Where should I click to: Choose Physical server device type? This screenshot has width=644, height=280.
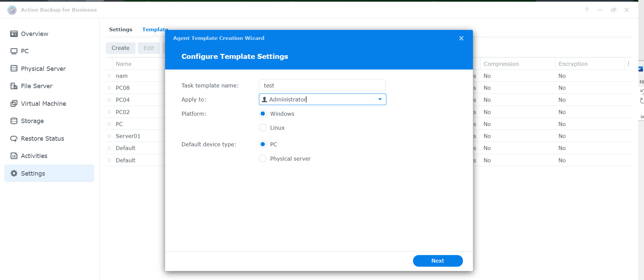click(x=263, y=159)
